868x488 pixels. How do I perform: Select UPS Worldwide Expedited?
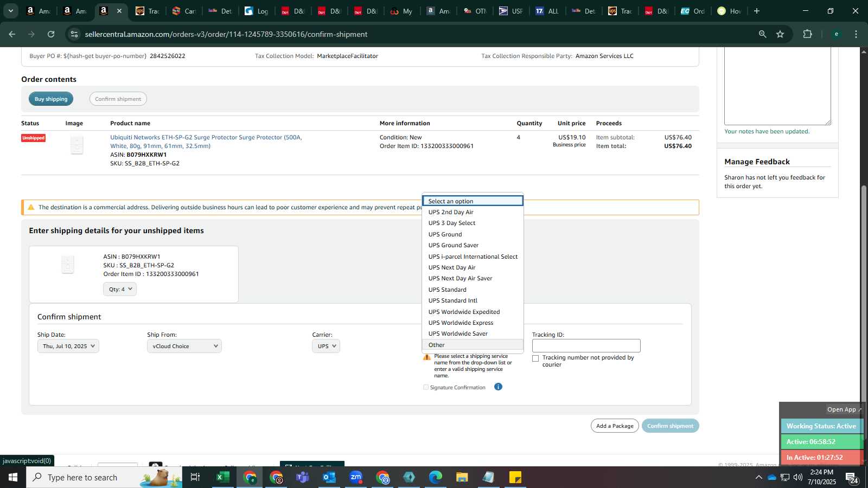pos(473,312)
